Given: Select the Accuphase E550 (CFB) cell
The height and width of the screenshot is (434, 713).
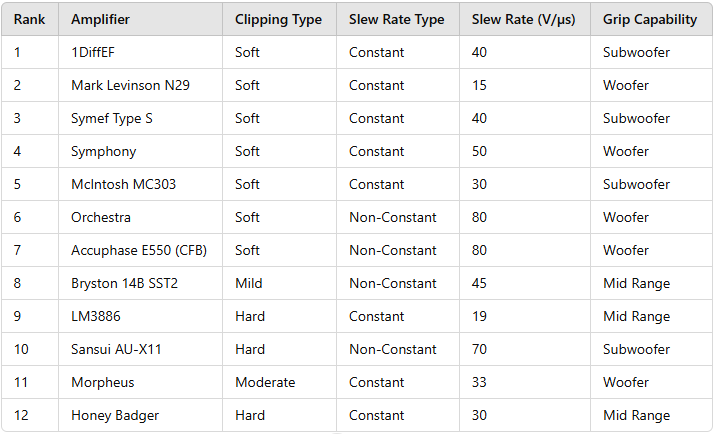Looking at the screenshot, I should [x=139, y=250].
